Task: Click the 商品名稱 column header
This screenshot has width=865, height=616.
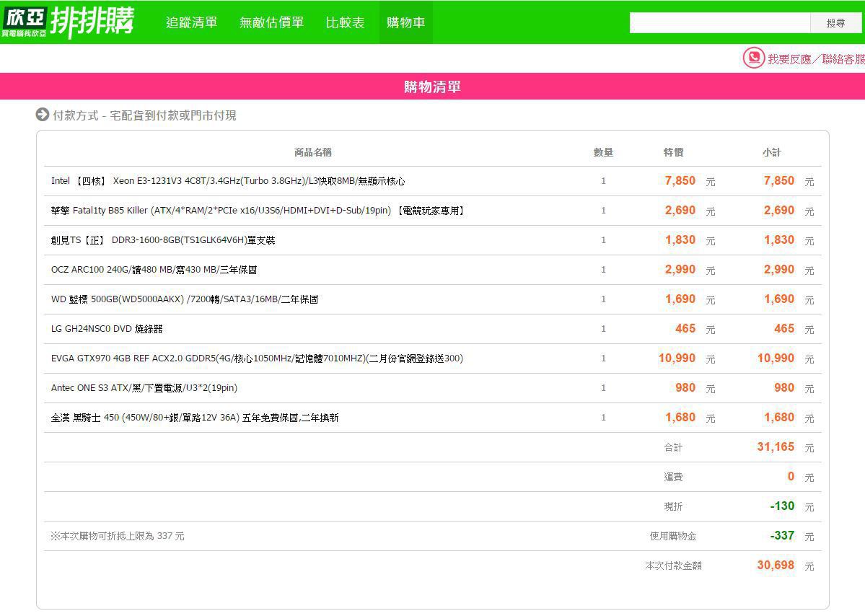Action: 313,152
